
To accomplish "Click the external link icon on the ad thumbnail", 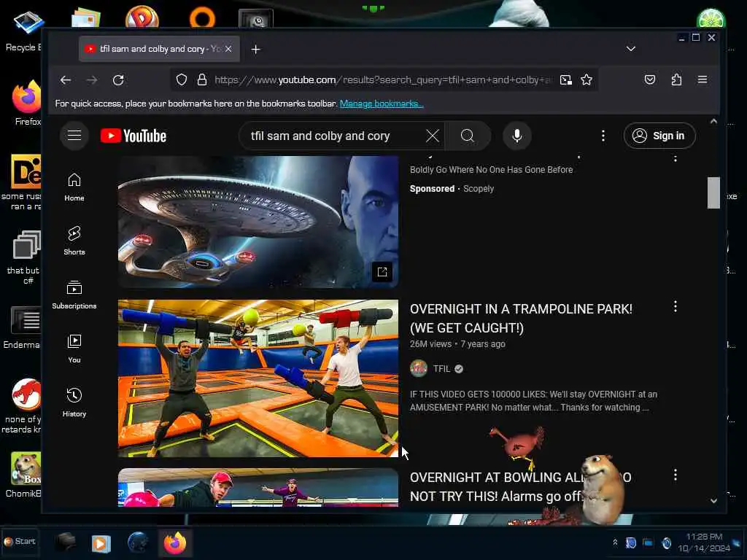I will point(382,272).
